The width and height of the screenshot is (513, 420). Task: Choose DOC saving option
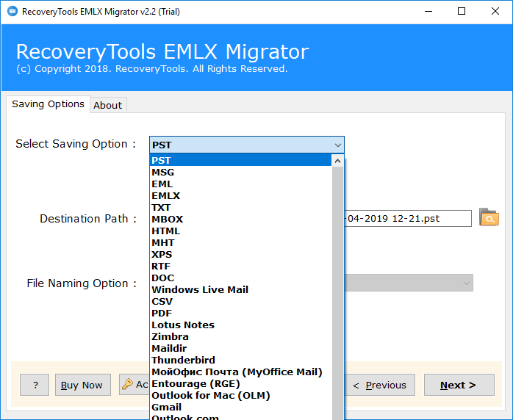click(x=241, y=278)
